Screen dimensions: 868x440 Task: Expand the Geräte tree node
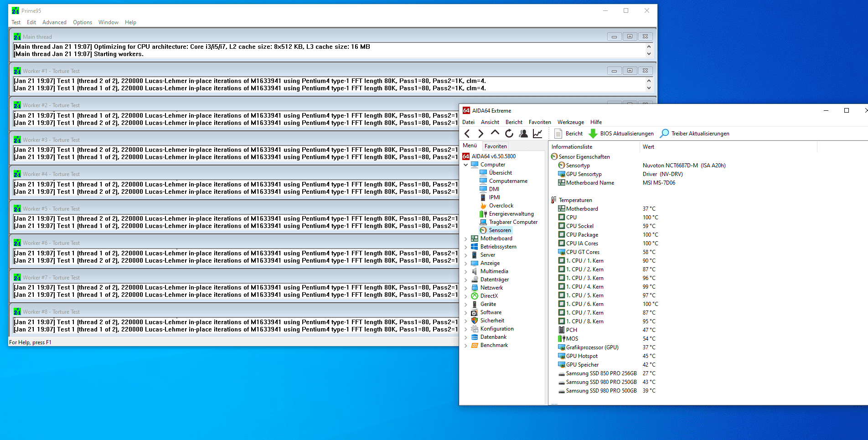click(465, 304)
